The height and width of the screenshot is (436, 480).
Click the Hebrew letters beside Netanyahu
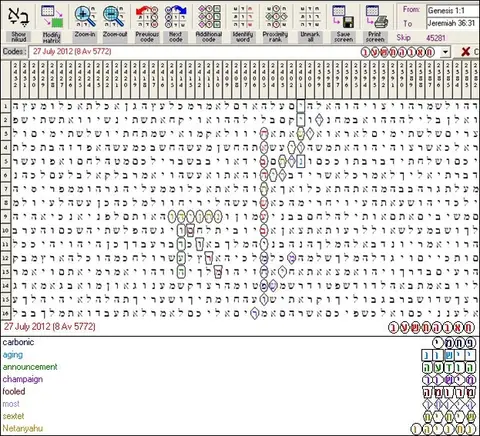click(444, 429)
